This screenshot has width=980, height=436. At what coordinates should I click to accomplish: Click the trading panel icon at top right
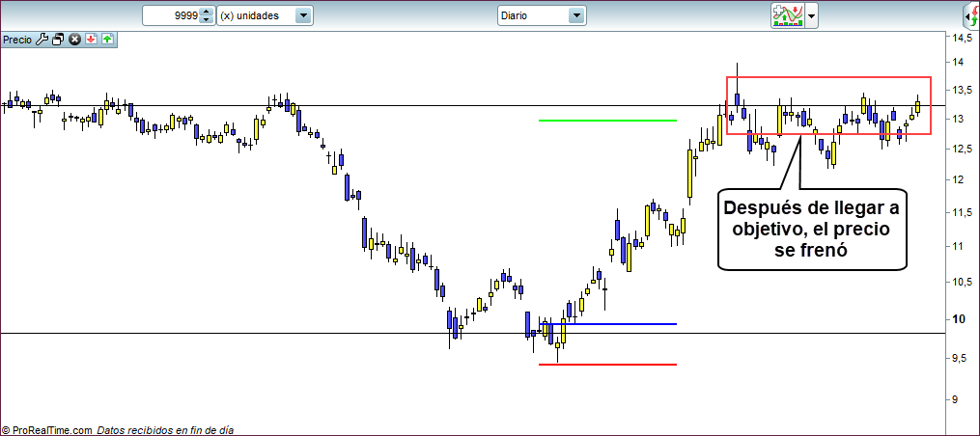(x=971, y=15)
